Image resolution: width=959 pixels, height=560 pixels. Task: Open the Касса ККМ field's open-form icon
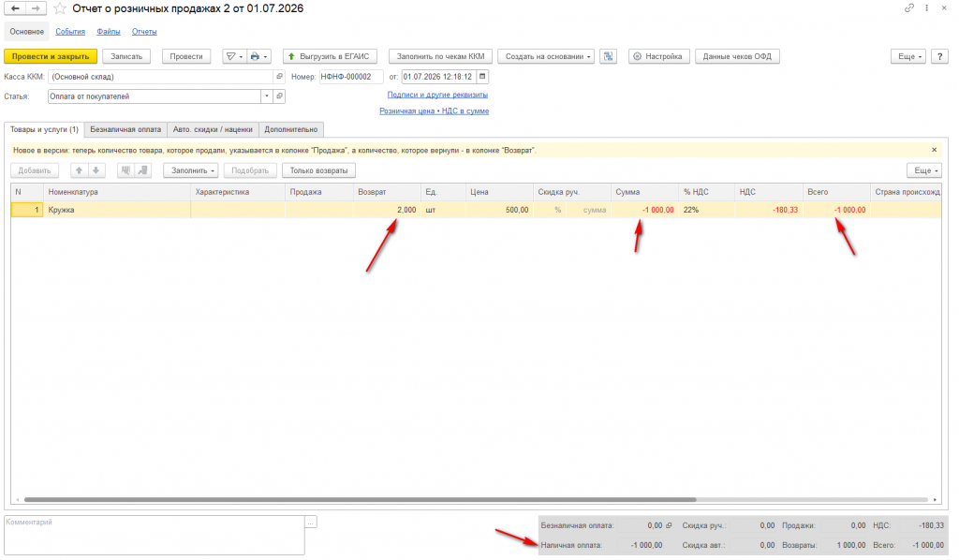pos(279,77)
